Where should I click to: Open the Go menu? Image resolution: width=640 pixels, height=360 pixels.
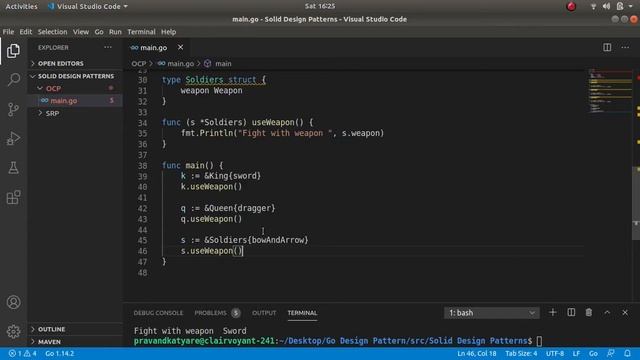[99, 32]
